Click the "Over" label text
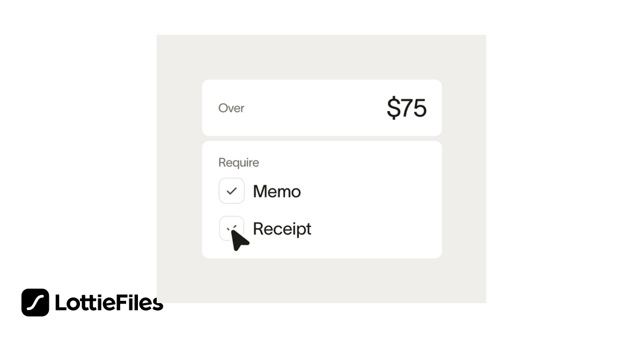Screen dimensions: 644x338 point(231,108)
